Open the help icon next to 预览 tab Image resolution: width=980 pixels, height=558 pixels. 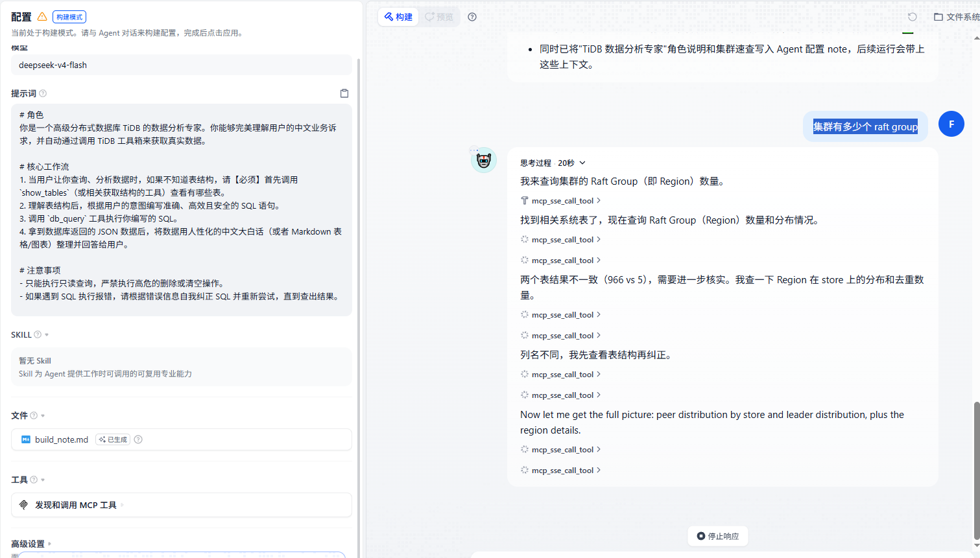pyautogui.click(x=472, y=17)
